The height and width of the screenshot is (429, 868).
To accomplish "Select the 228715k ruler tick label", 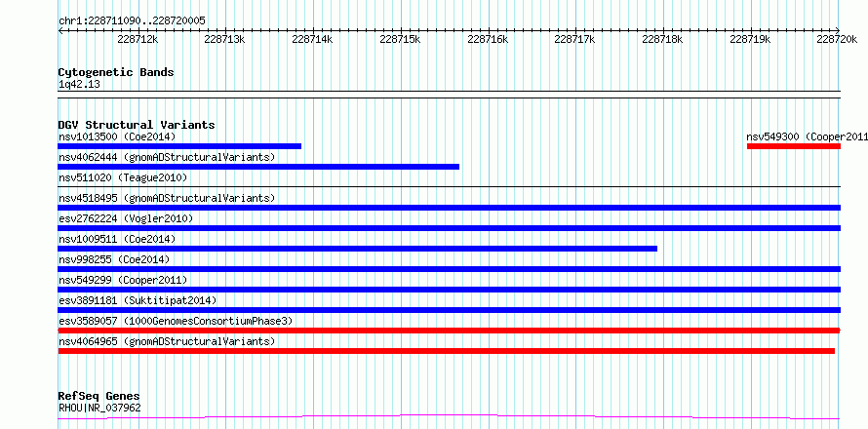I will tap(400, 39).
